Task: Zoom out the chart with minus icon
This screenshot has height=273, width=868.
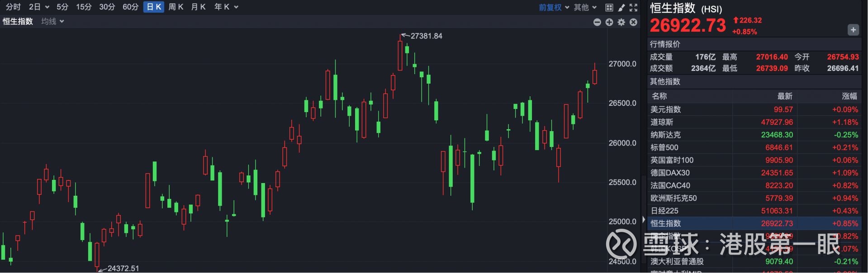Action: click(x=597, y=22)
